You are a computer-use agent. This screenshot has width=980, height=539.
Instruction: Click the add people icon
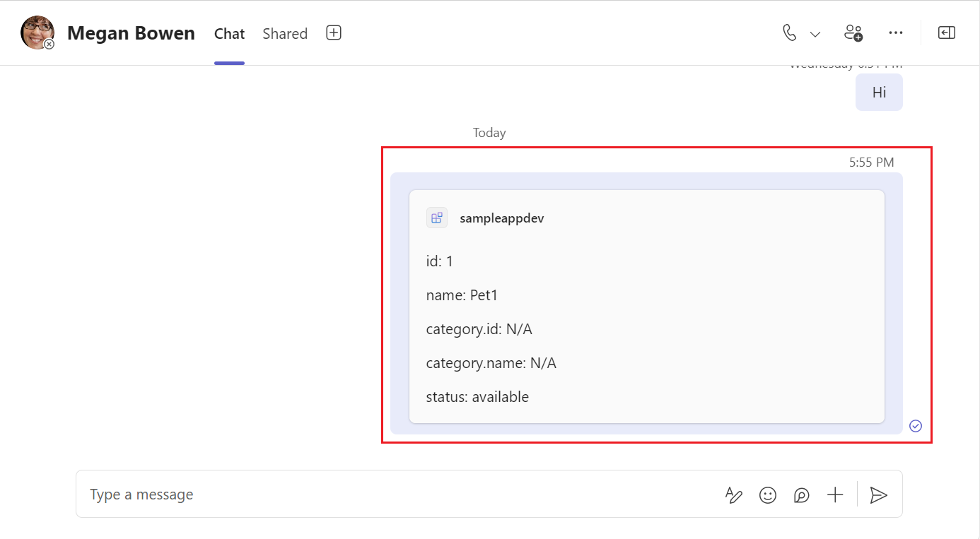[x=853, y=33]
